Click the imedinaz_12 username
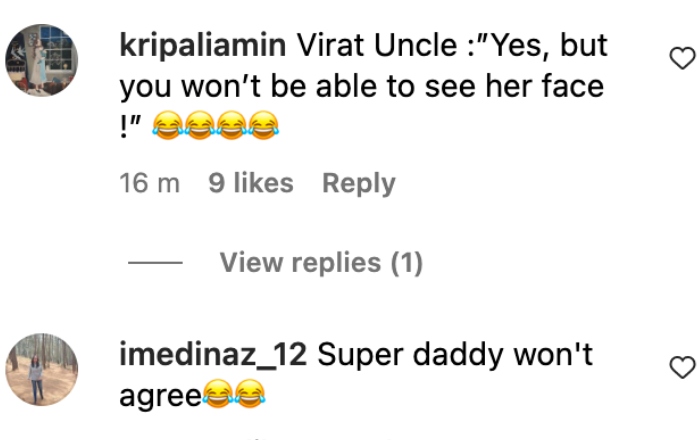This screenshot has width=700, height=440. point(212,354)
